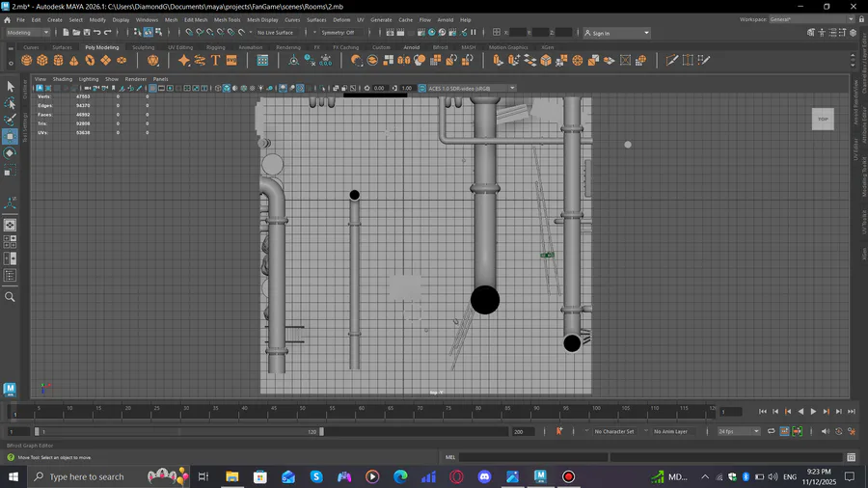Click the TOP view cube face

click(823, 120)
